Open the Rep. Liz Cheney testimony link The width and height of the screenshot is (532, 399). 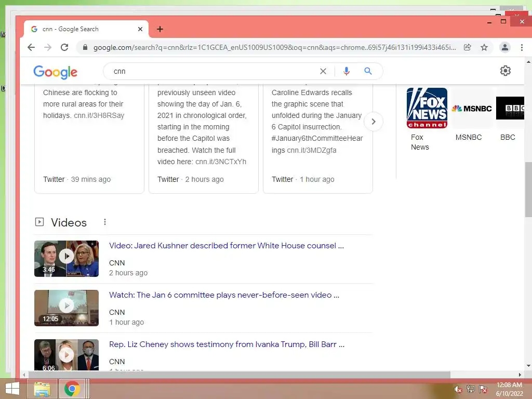coord(227,344)
